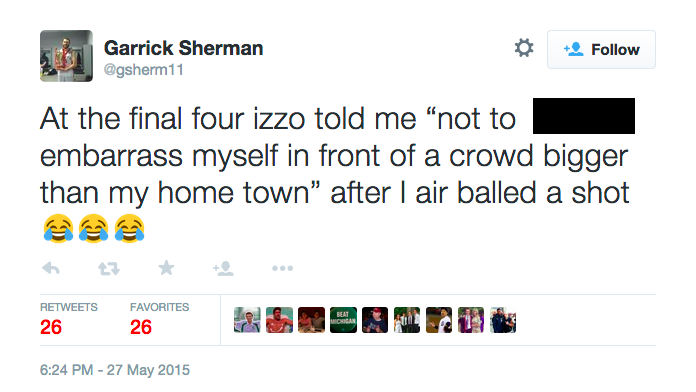The height and width of the screenshot is (392, 696).
Task: View the 26 retweets list
Action: click(68, 320)
